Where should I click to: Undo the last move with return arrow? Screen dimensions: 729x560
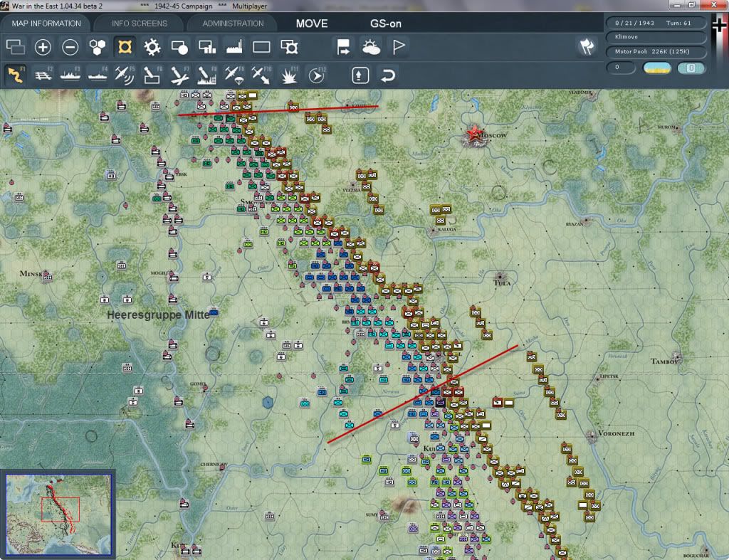[388, 75]
